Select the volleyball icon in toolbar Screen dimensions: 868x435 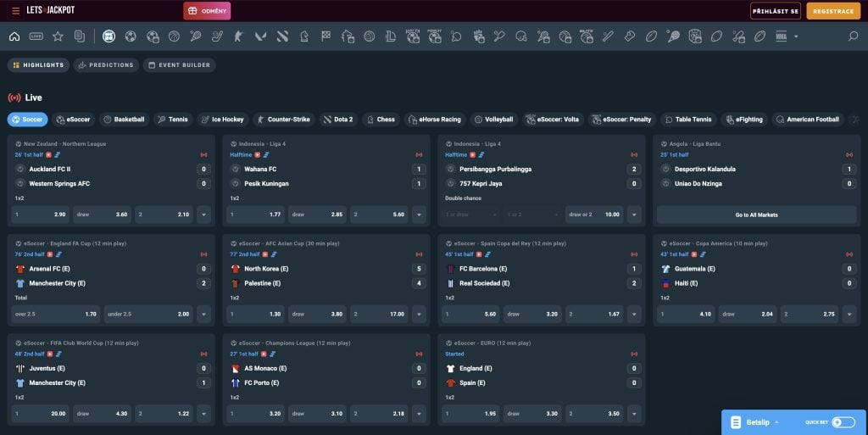point(370,36)
